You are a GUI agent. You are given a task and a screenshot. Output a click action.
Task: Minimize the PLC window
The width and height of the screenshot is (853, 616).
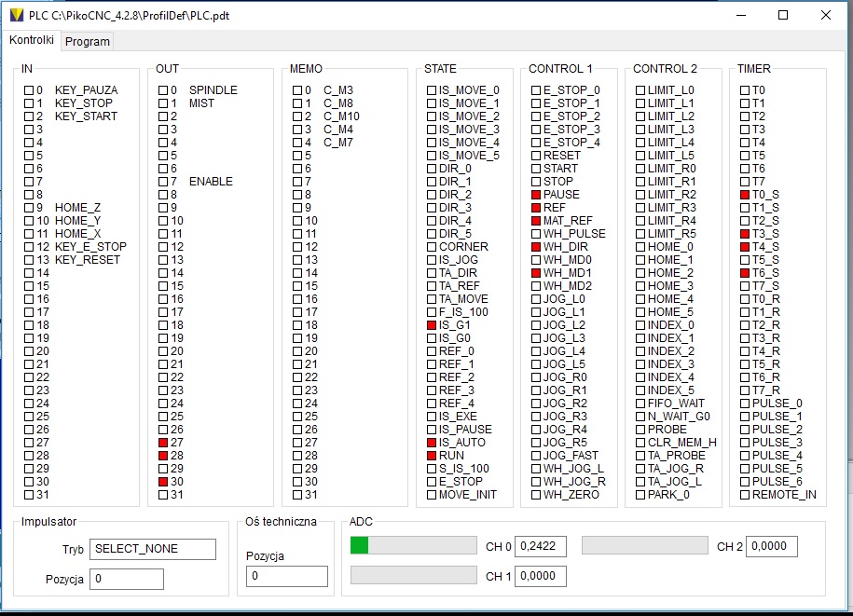coord(741,15)
